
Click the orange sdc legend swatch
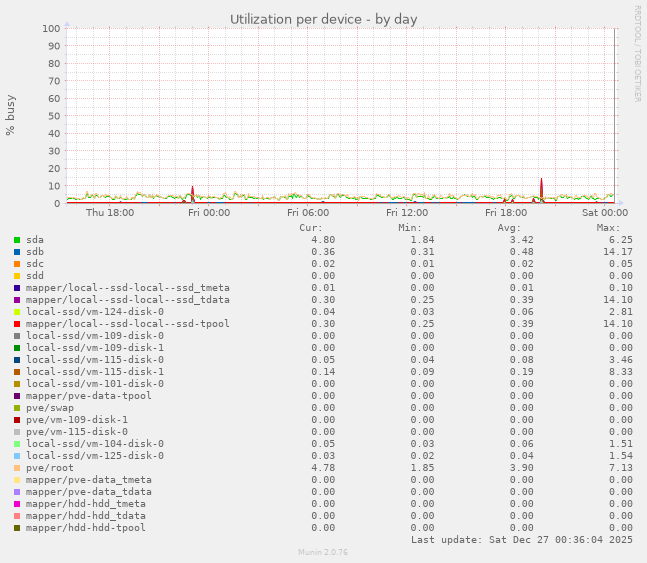[x=17, y=264]
